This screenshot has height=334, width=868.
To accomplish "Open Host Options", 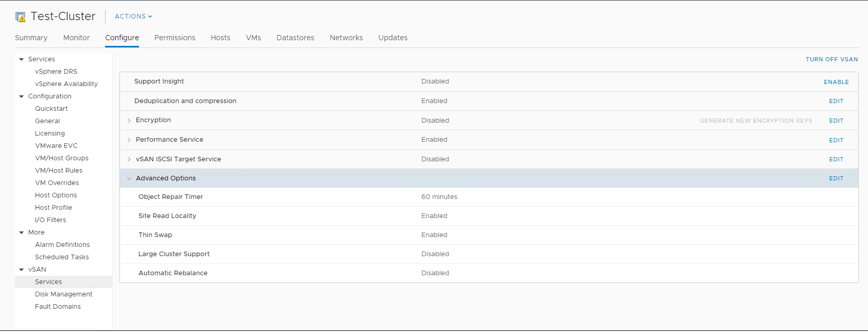I will point(56,195).
